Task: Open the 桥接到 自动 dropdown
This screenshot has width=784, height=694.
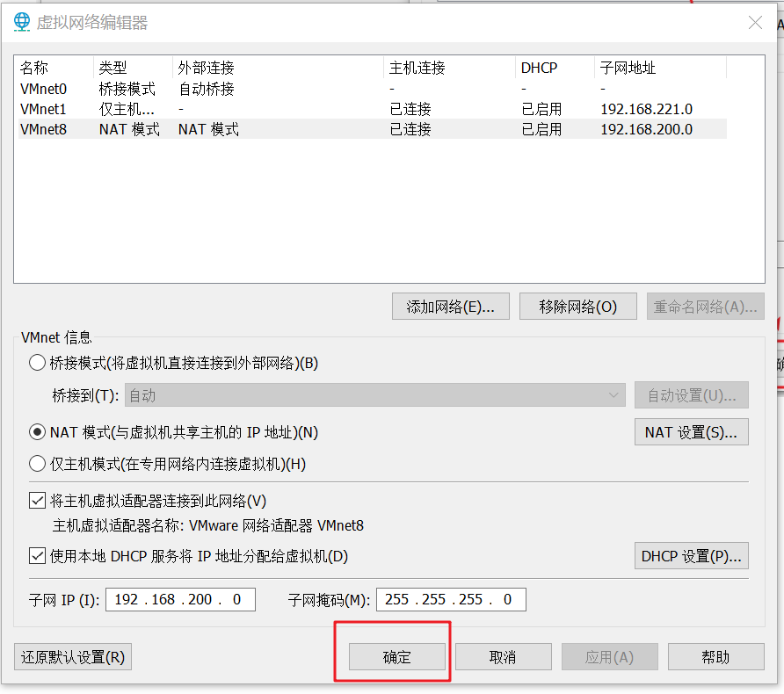Action: coord(375,395)
